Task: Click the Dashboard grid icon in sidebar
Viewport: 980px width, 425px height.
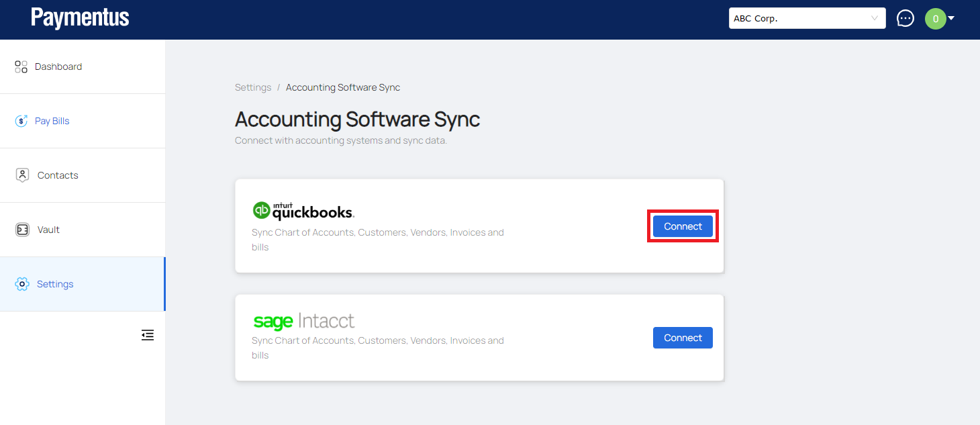Action: (21, 66)
